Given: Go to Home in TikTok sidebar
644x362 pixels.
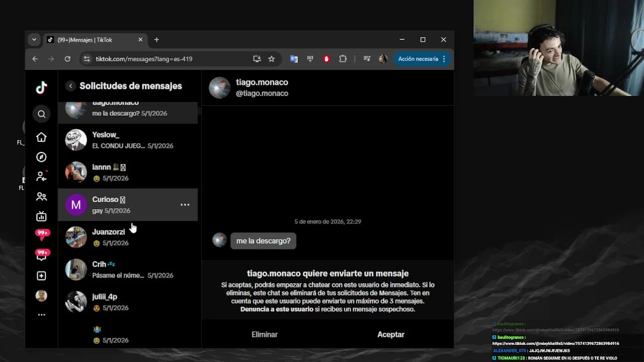Looking at the screenshot, I should pos(41,137).
